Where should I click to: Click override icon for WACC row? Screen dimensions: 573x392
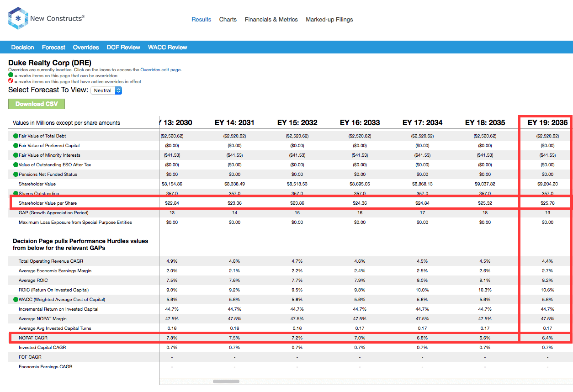pyautogui.click(x=16, y=299)
